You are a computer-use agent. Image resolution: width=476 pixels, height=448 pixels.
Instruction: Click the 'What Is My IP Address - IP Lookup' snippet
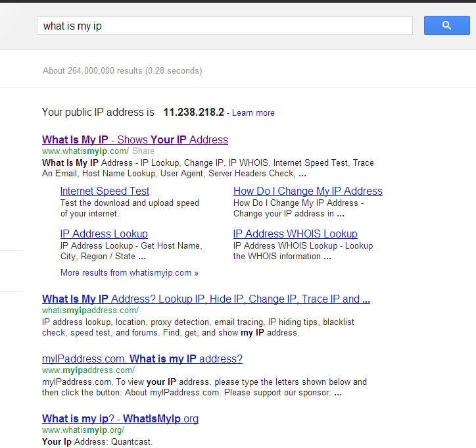tap(208, 168)
